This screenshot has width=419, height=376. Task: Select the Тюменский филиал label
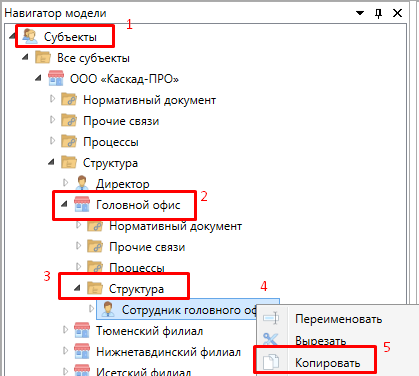pyautogui.click(x=150, y=331)
